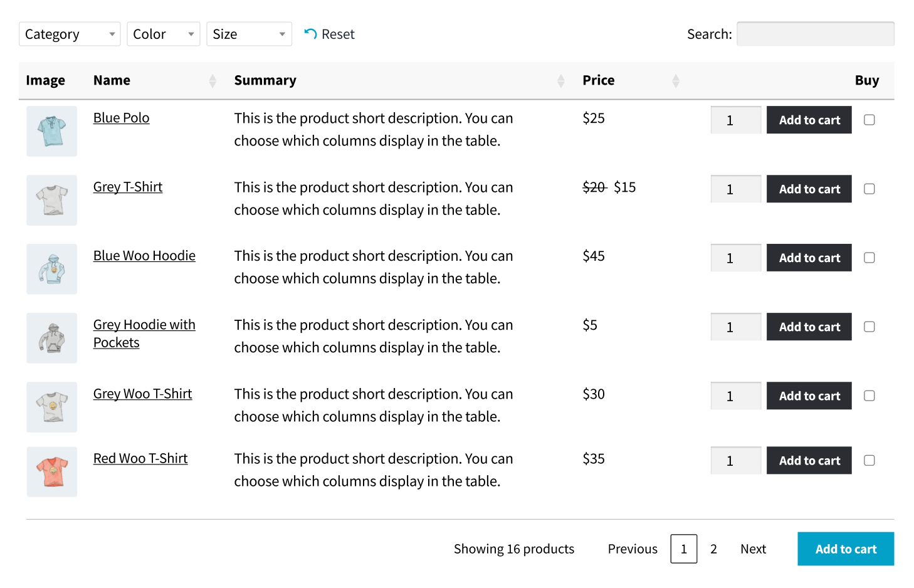Check the Buy checkbox for Grey T-Shirt
Image resolution: width=914 pixels, height=588 pixels.
869,189
